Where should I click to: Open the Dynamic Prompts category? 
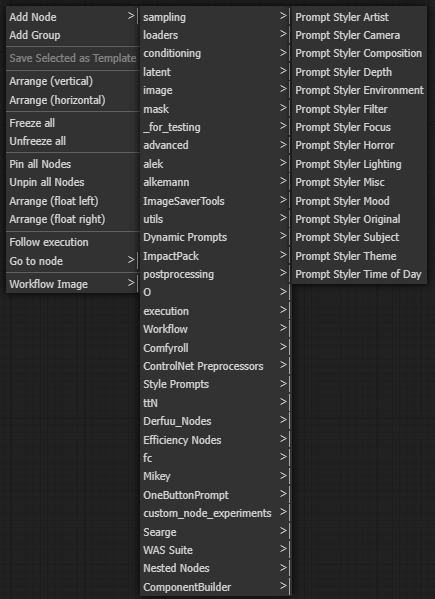coord(215,238)
